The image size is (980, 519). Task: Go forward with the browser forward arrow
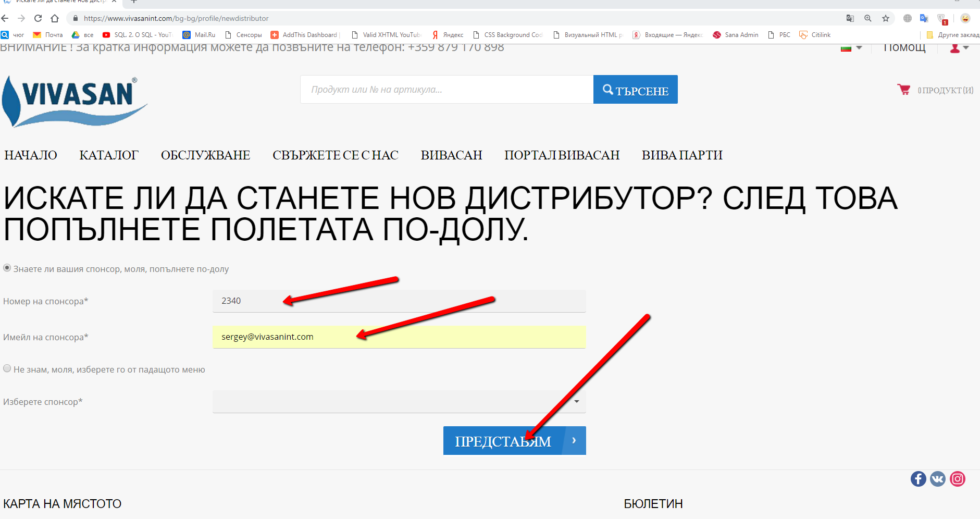click(x=21, y=18)
